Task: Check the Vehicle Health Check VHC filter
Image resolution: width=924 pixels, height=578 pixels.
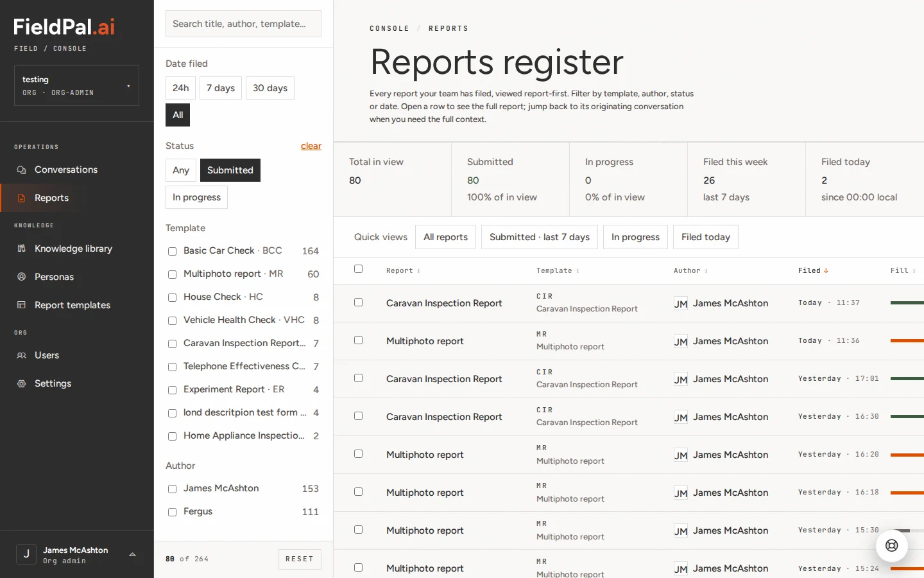Action: point(172,320)
